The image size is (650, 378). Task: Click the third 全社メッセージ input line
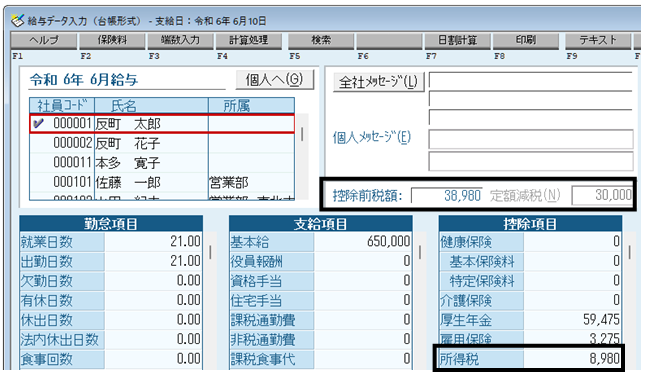tap(531, 118)
